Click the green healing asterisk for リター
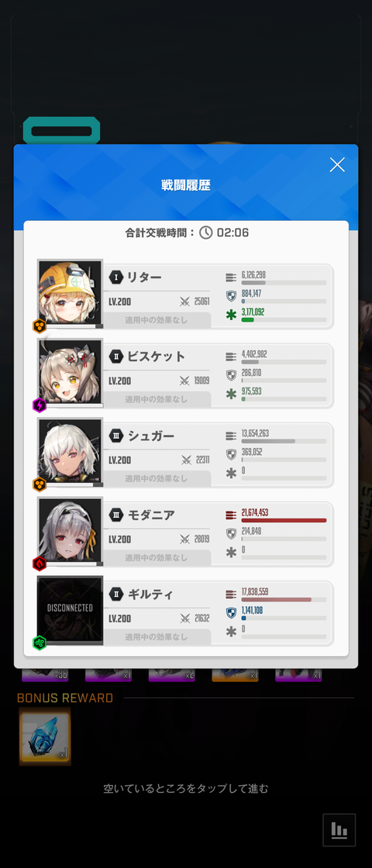The width and height of the screenshot is (372, 868). click(x=232, y=315)
